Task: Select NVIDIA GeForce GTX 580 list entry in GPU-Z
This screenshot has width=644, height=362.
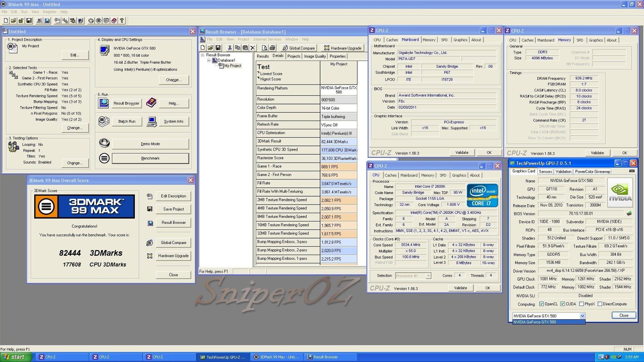Action: pos(549,322)
